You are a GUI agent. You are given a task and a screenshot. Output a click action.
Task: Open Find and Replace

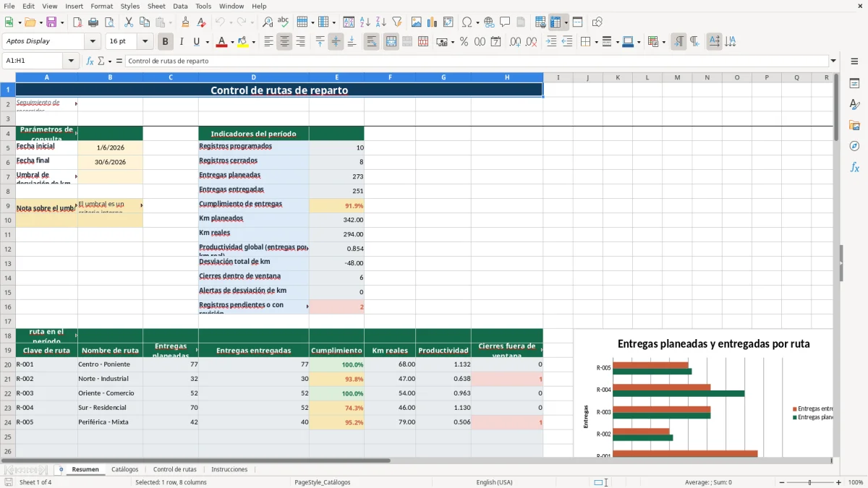tap(267, 22)
